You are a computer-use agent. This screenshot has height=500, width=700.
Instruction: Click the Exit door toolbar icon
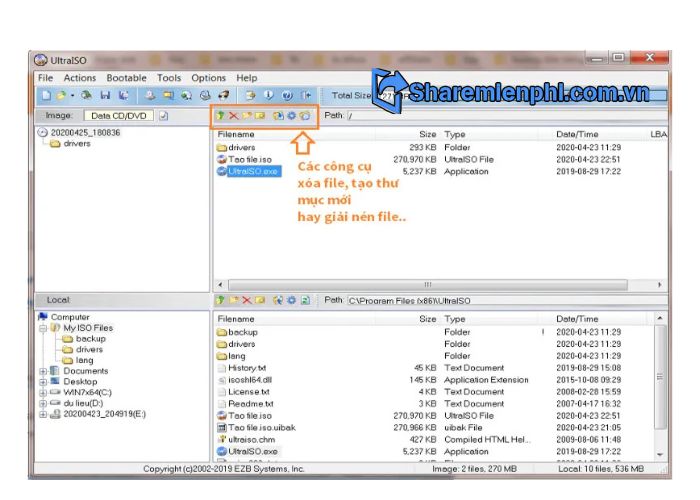(x=306, y=95)
